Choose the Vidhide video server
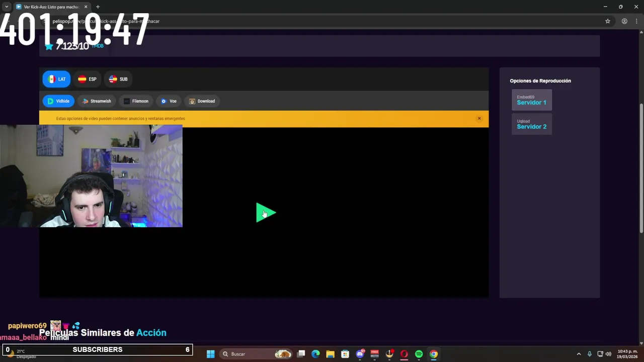Image resolution: width=644 pixels, height=362 pixels. click(x=58, y=101)
